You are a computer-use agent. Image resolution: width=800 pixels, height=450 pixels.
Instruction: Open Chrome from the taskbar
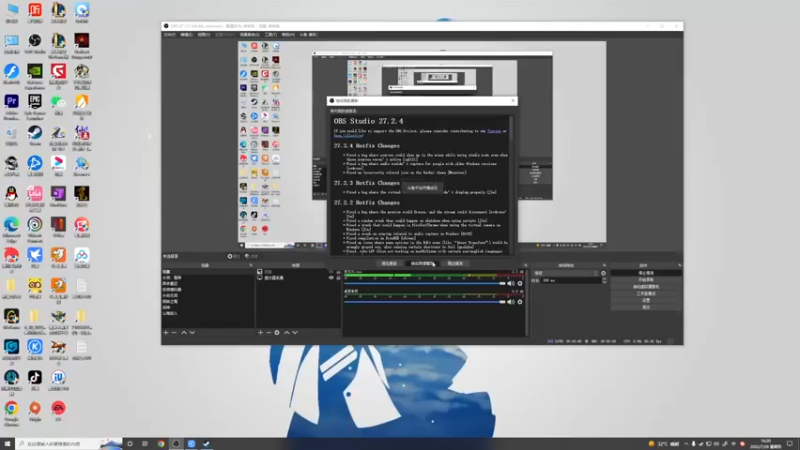161,444
